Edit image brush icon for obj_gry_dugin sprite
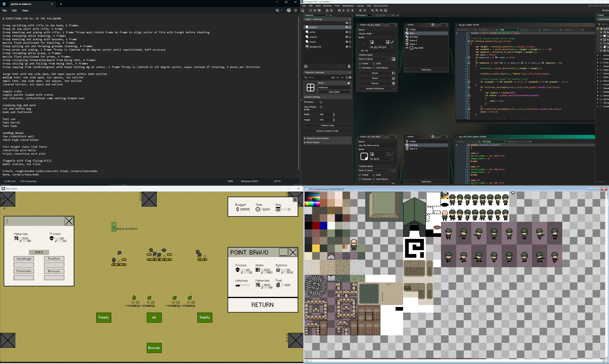This screenshot has width=609, height=364. (x=392, y=42)
